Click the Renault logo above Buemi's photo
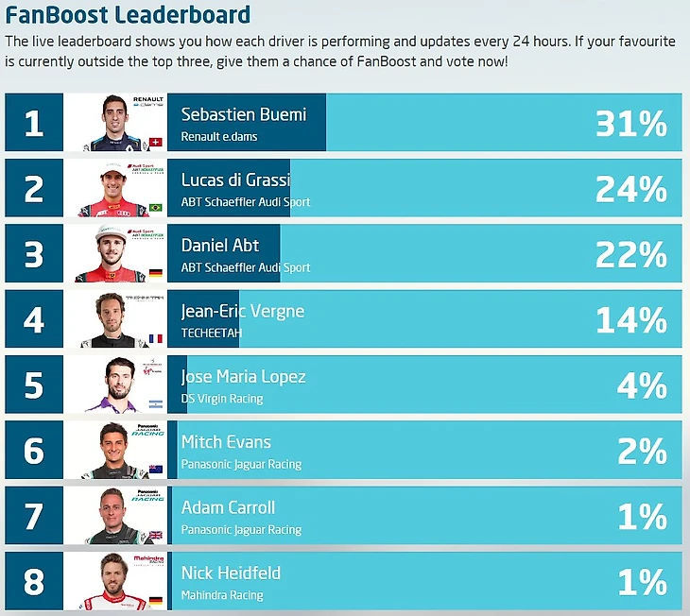 (147, 102)
